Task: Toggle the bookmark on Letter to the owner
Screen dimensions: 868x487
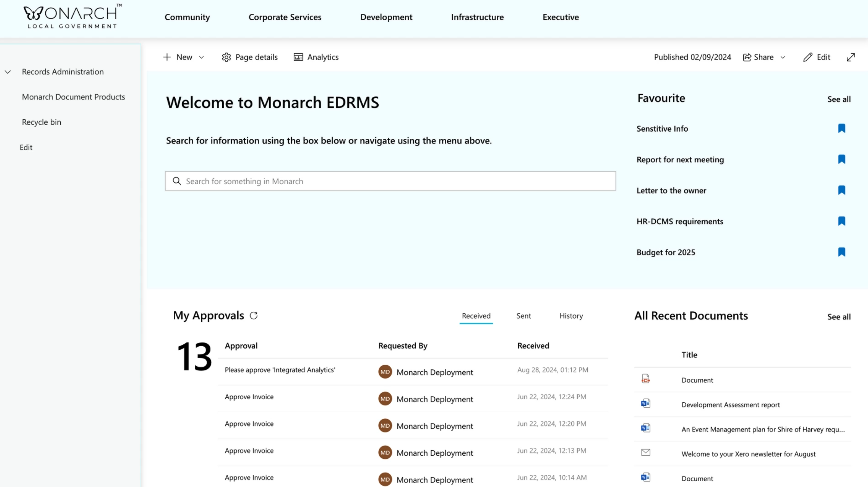Action: pyautogui.click(x=842, y=190)
